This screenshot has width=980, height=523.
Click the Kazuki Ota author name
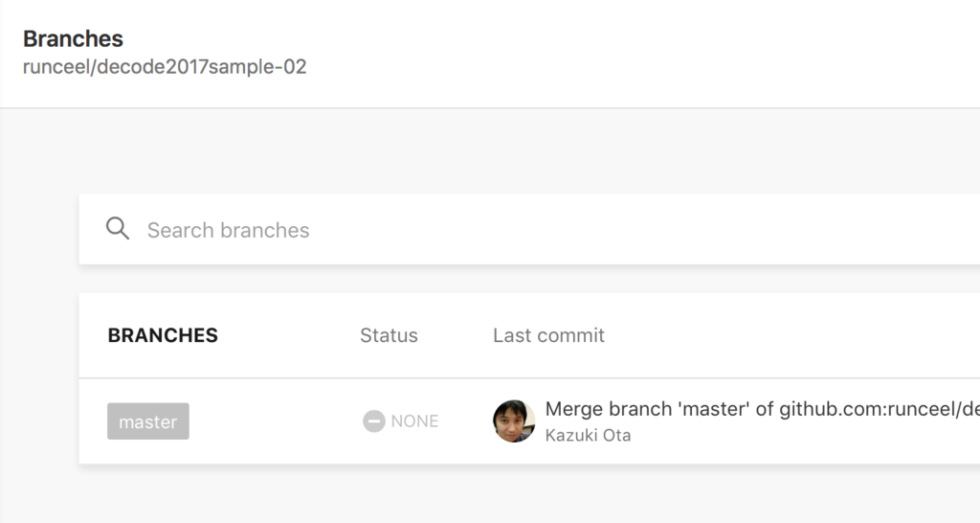click(x=588, y=436)
